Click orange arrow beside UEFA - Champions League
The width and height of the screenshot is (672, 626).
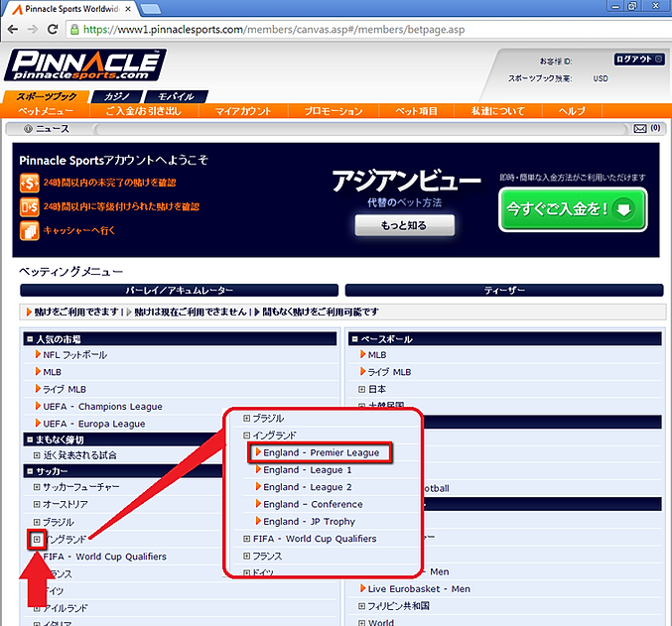[x=38, y=406]
